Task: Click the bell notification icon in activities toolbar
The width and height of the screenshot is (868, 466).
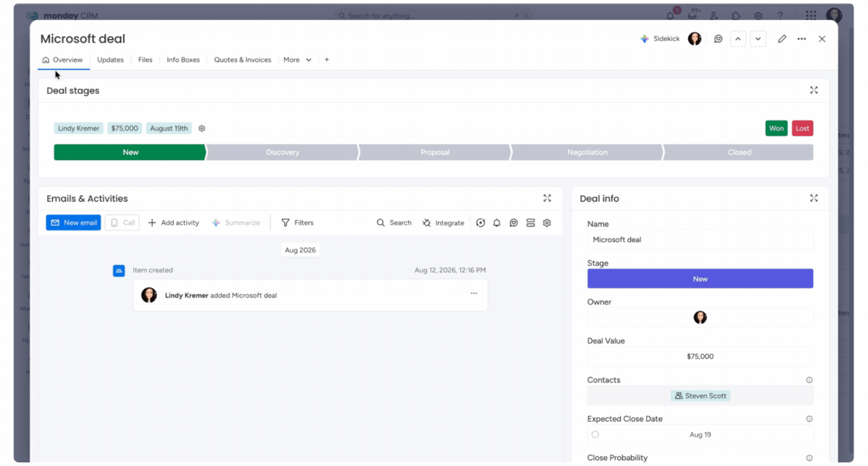Action: click(497, 223)
